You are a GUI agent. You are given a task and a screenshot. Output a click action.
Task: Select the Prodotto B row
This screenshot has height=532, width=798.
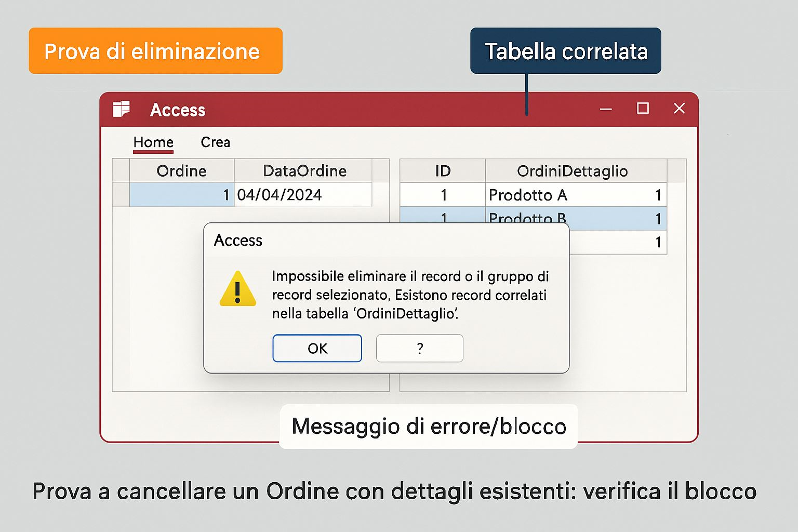coord(527,216)
